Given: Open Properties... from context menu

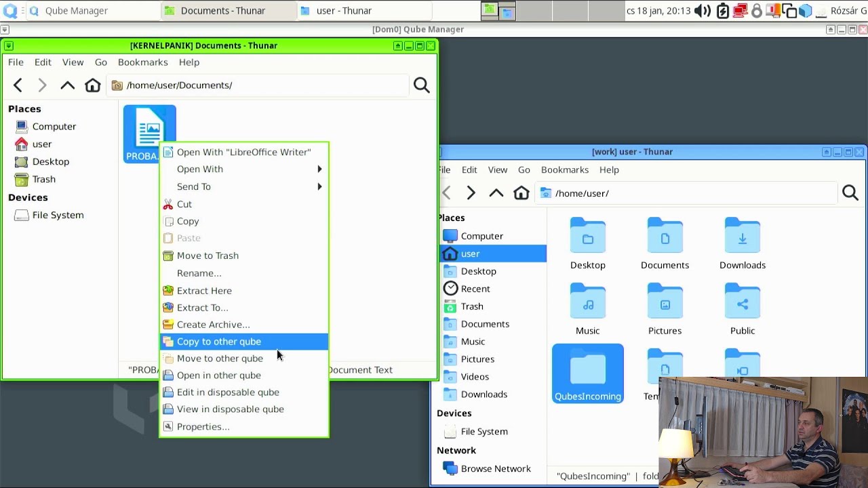Looking at the screenshot, I should click(x=244, y=427).
